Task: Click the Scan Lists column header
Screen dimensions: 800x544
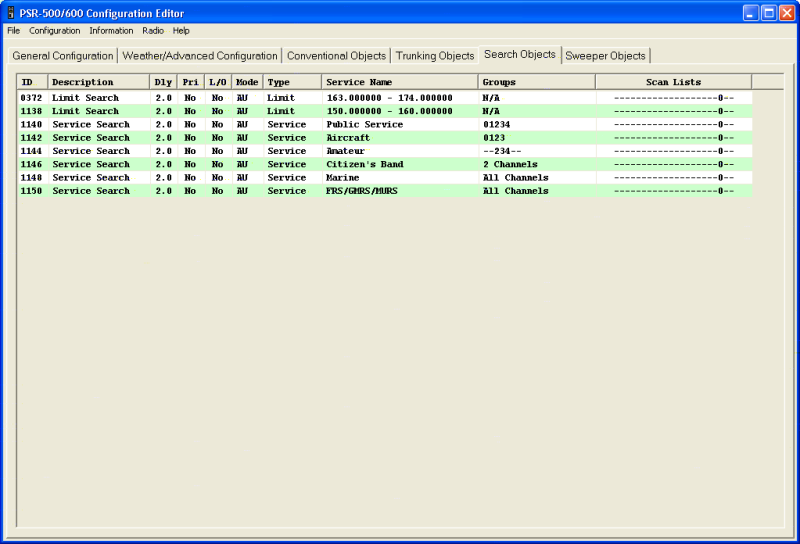Action: pos(673,82)
